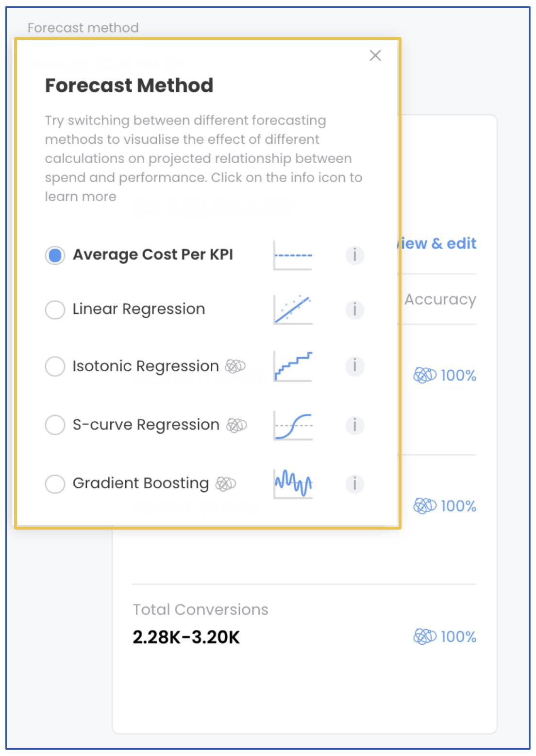This screenshot has height=756, width=536.
Task: Click the S-curve chart thumbnail icon
Action: coord(293,426)
